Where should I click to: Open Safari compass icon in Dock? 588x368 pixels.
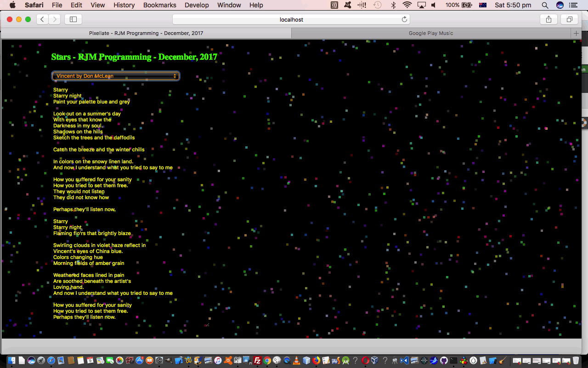[x=51, y=360]
